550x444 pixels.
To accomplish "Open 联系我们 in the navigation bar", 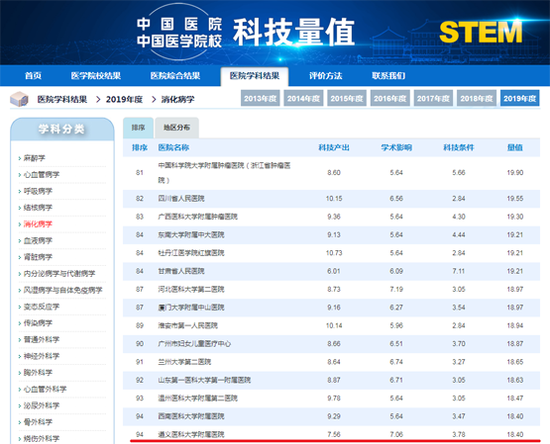I will [389, 76].
